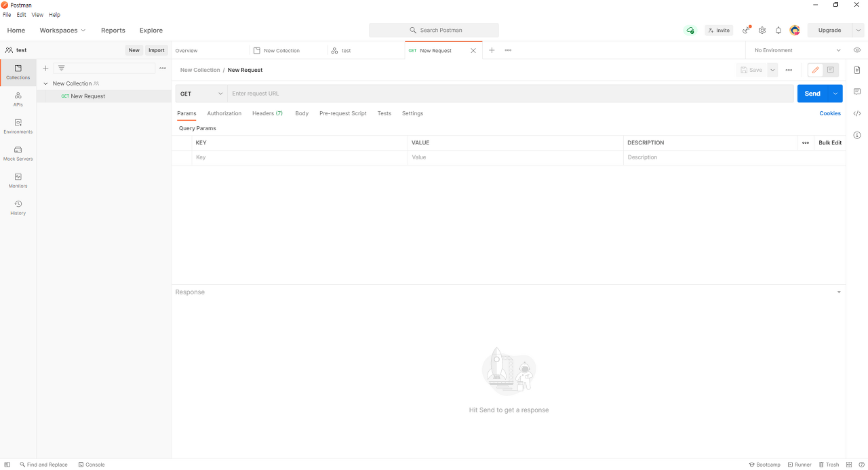The width and height of the screenshot is (868, 470).
Task: Open the Environments sidebar panel
Action: click(18, 127)
